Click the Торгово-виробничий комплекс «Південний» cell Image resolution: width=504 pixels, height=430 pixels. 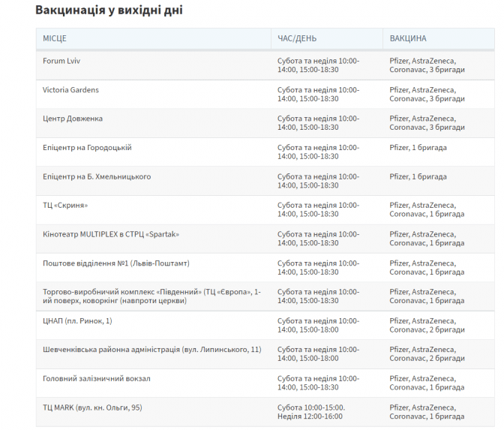(x=151, y=296)
